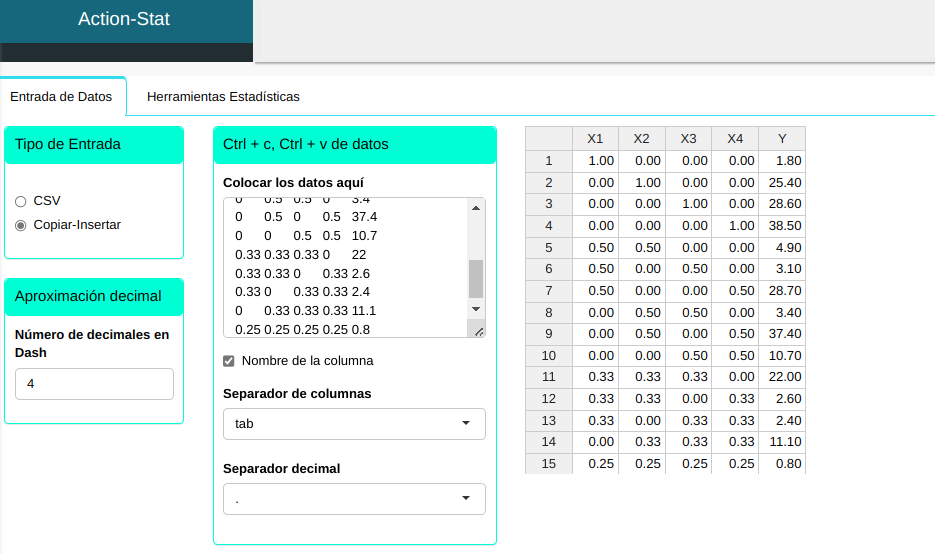Open the Separador de columnas dropdown
This screenshot has width=935, height=554.
point(354,424)
